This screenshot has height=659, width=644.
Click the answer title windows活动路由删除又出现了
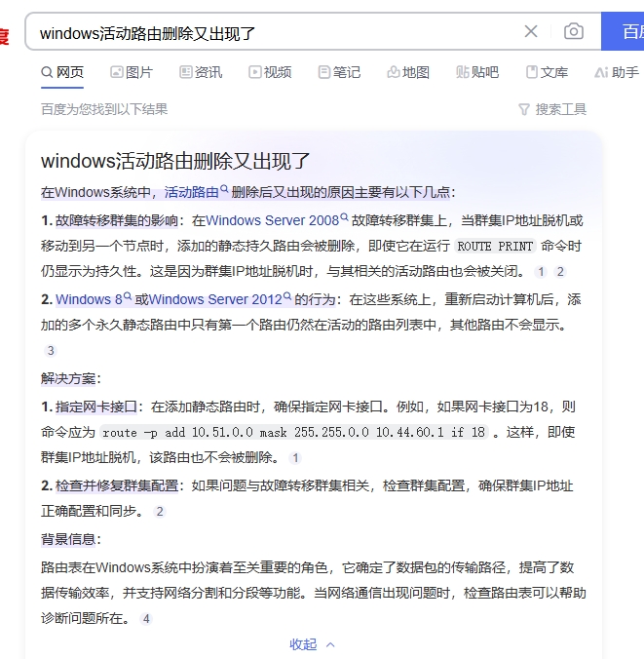click(175, 162)
